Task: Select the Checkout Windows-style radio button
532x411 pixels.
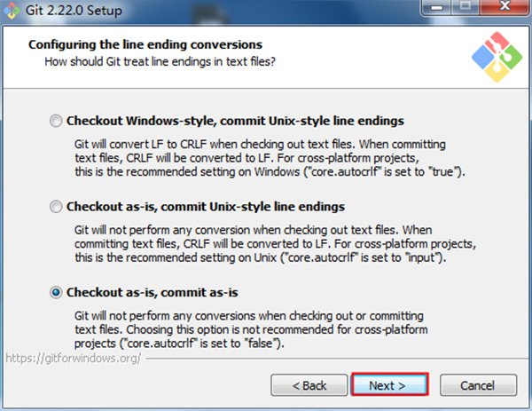Action: (x=56, y=121)
